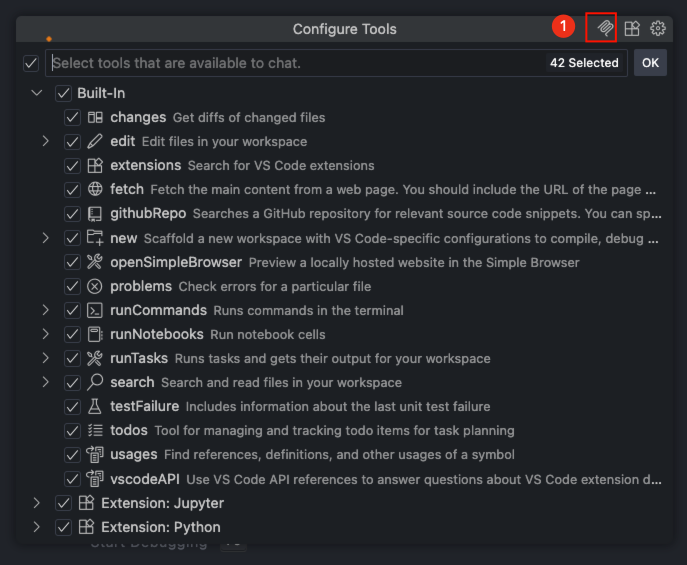The height and width of the screenshot is (565, 687).
Task: Expand the Extension: Python group
Action: (37, 527)
